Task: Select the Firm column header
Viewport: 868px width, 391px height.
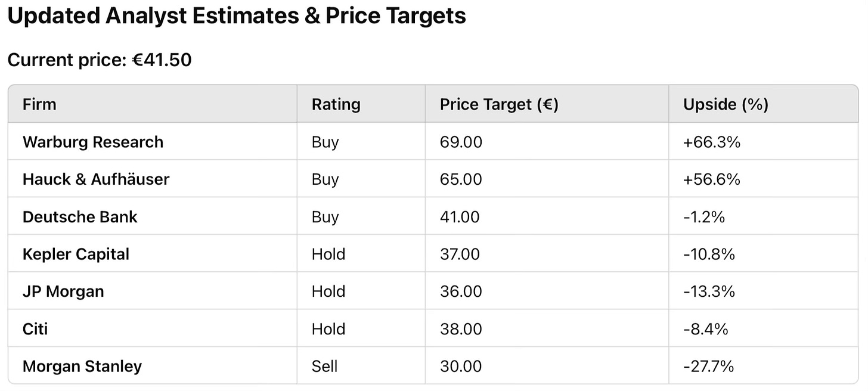Action: pos(39,104)
